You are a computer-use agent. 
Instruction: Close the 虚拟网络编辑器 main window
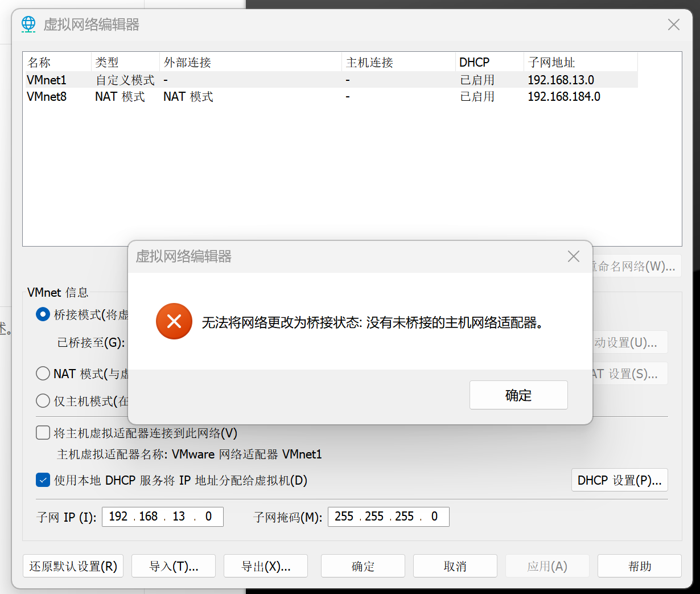pyautogui.click(x=674, y=24)
